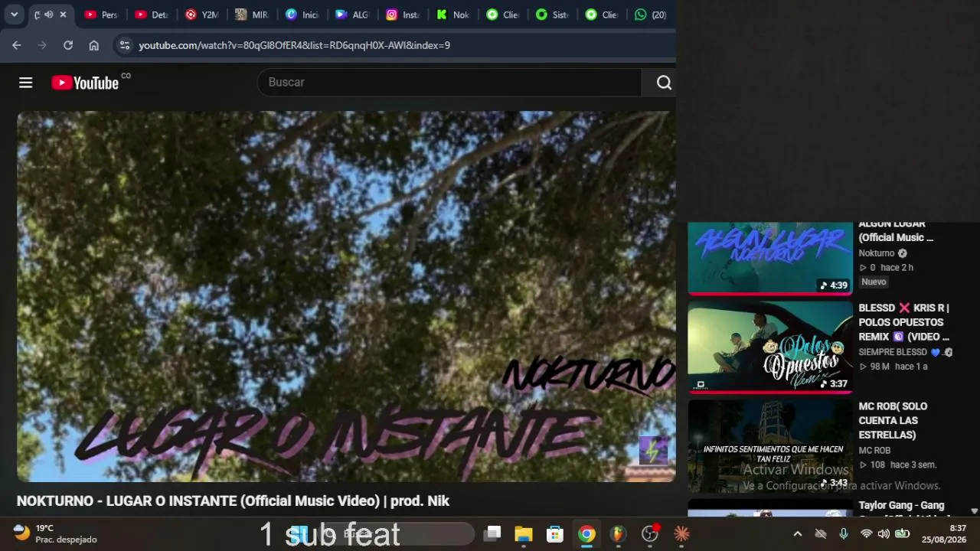This screenshot has height=551, width=980.
Task: Open the orange starburst app on taskbar
Action: pos(681,533)
